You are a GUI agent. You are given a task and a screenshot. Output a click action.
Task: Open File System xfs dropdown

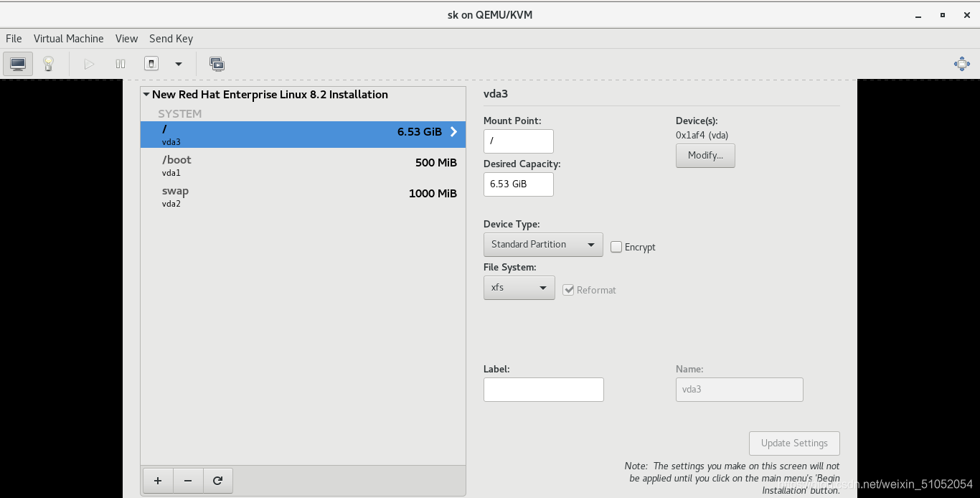519,288
